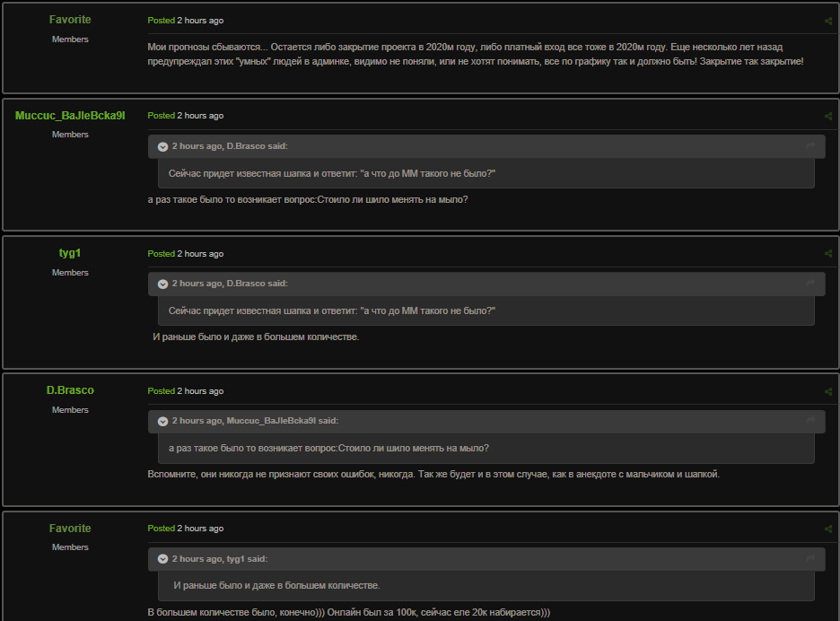Open Favorite's profile from the top post
The width and height of the screenshot is (840, 621).
click(70, 20)
